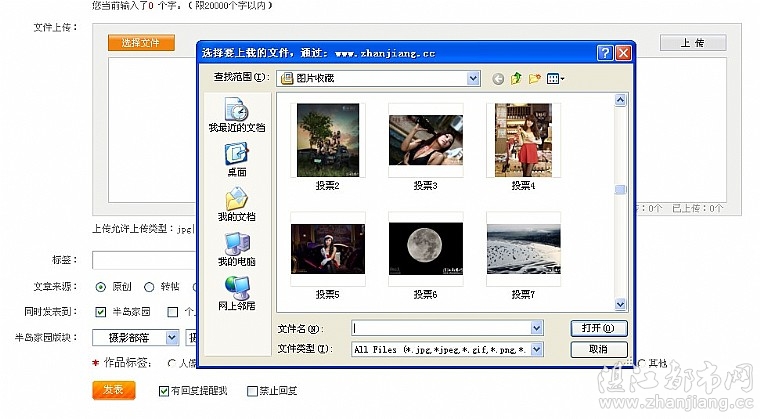
Task: Open the view menu icon
Action: pyautogui.click(x=555, y=78)
